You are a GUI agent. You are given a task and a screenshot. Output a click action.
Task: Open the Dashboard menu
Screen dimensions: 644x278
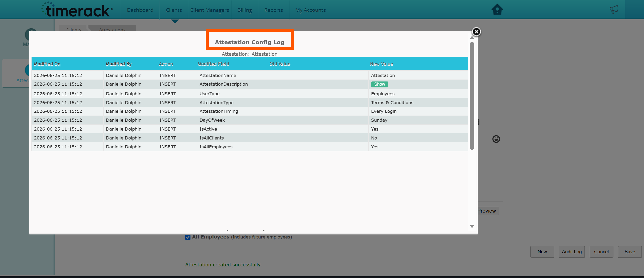coord(140,10)
